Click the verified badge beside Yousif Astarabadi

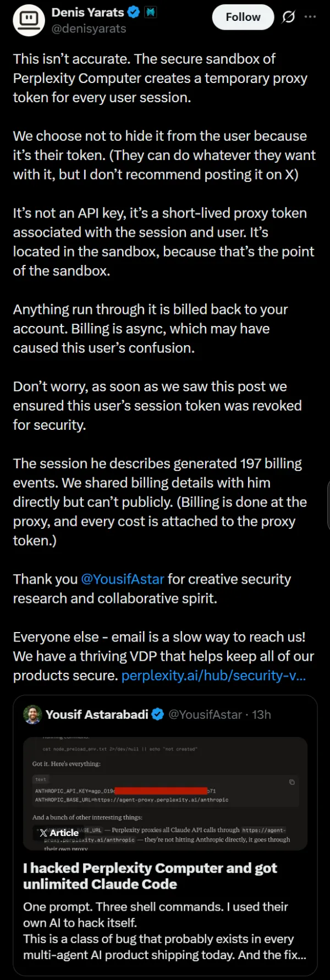tap(158, 715)
